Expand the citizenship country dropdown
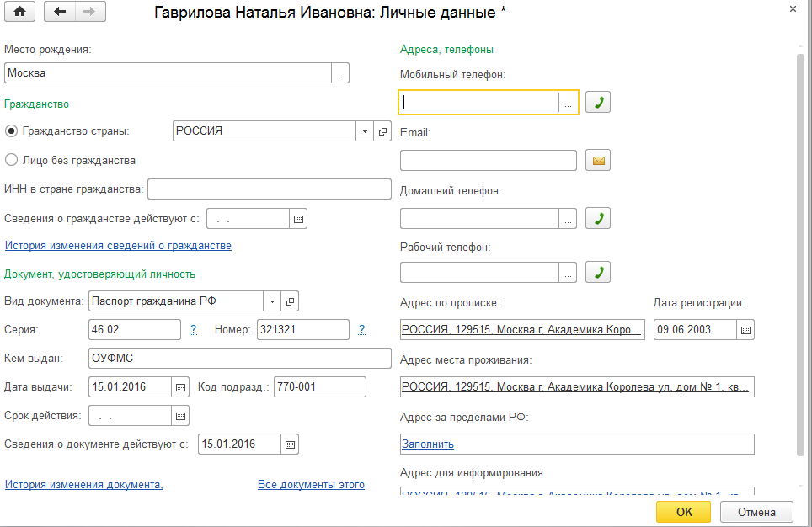 pos(365,131)
